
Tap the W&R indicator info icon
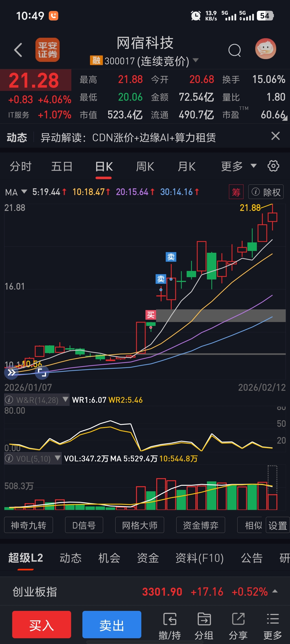9,400
